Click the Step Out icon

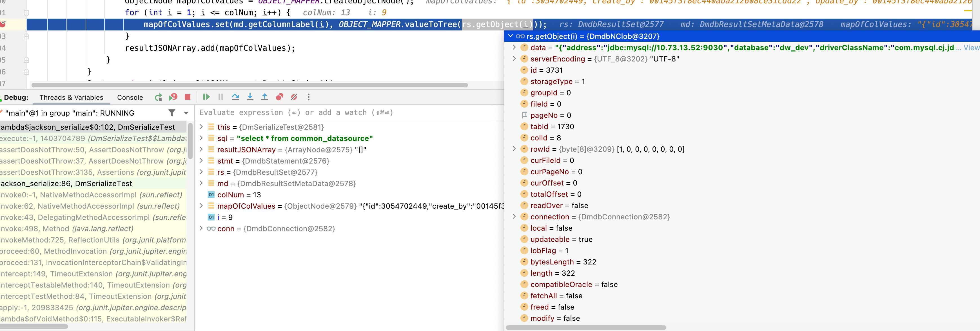pos(264,97)
